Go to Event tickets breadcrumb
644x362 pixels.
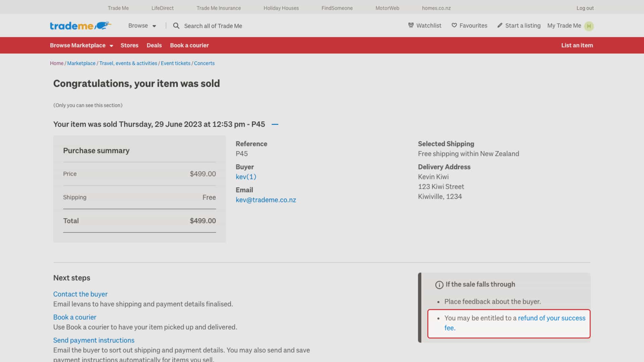(175, 63)
